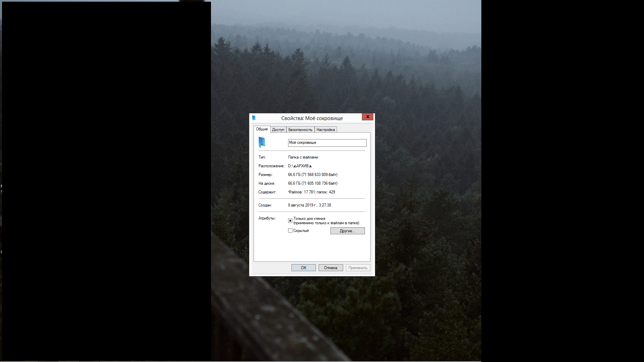
Task: Open the 'Другие...' attributes dialog
Action: pyautogui.click(x=347, y=231)
